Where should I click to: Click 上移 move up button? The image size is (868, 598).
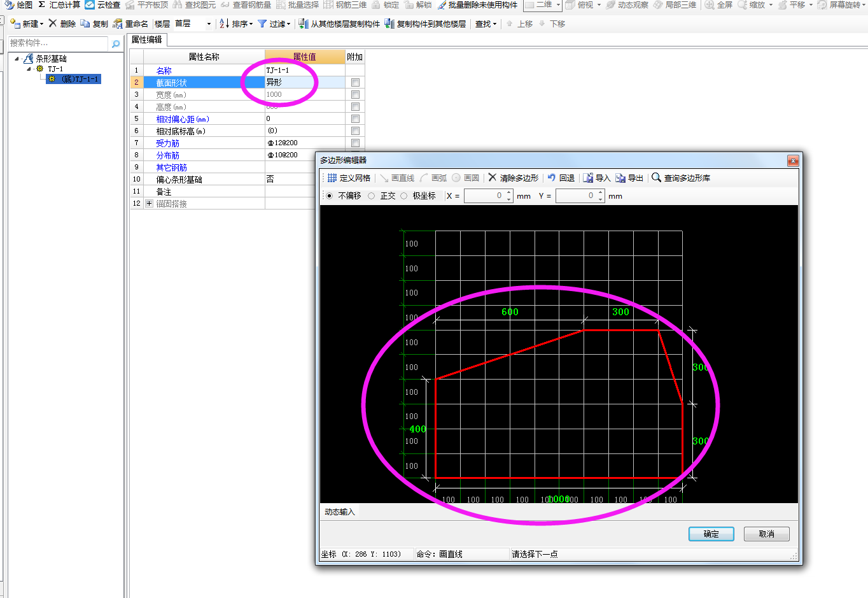519,24
